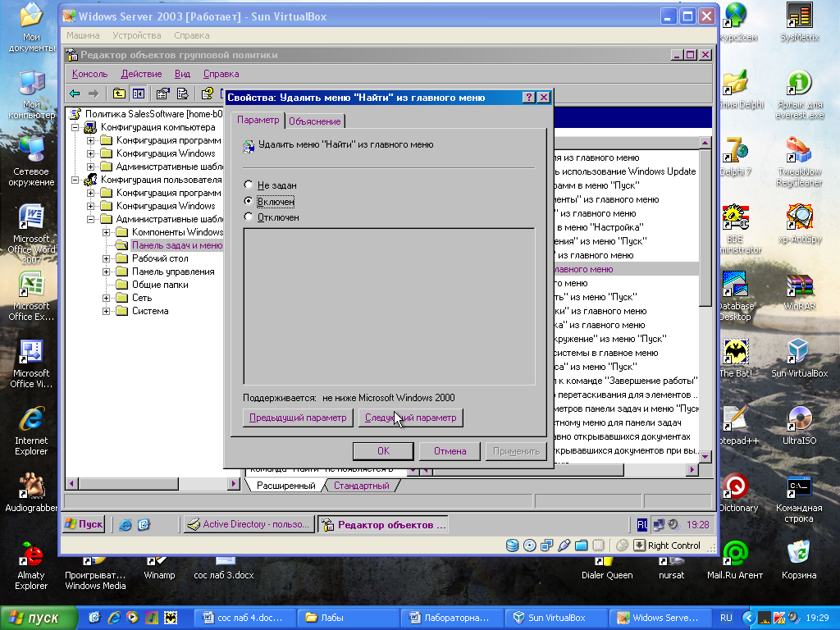Open the WinRAR desktop icon
This screenshot has height=630, width=840.
799,291
